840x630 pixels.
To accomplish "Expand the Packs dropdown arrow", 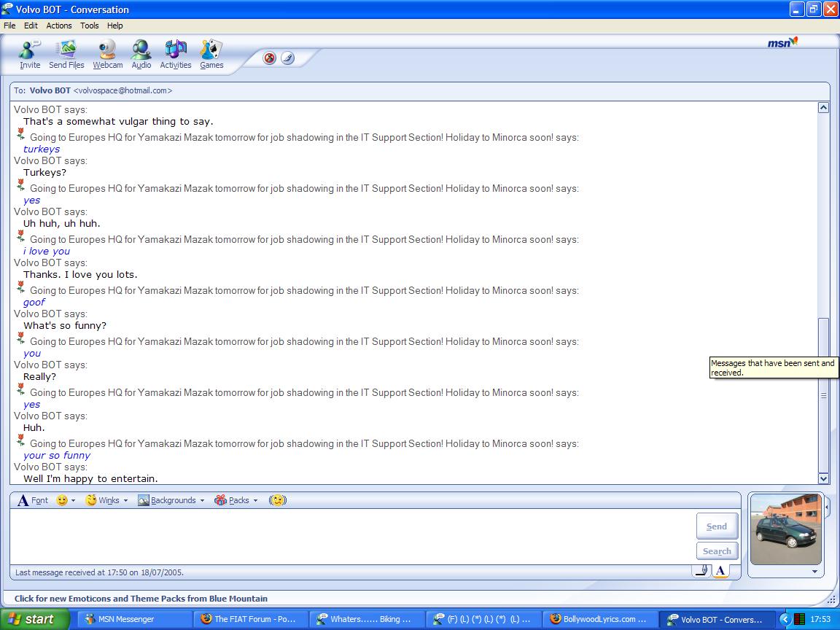I will (255, 500).
